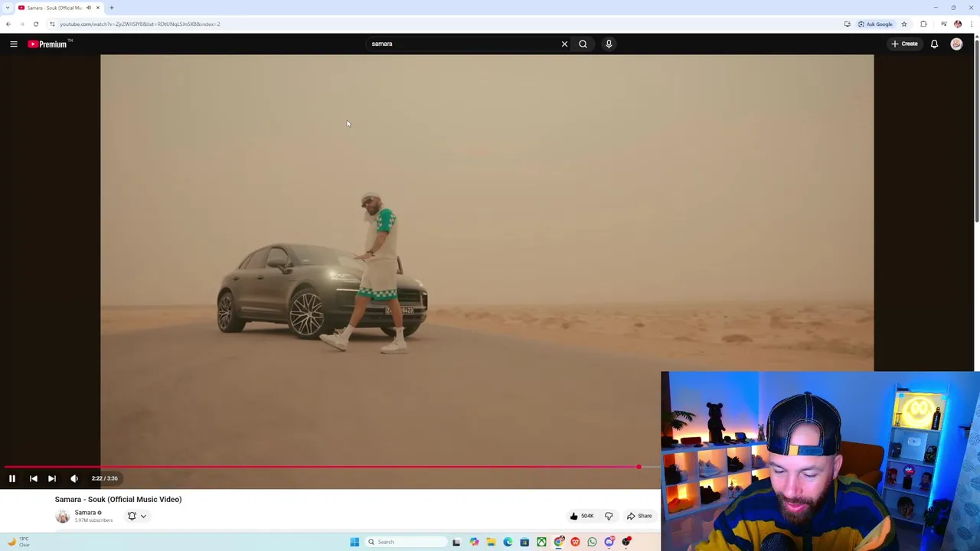980x551 pixels.
Task: Open YouTube notifications bell
Action: coord(934,44)
